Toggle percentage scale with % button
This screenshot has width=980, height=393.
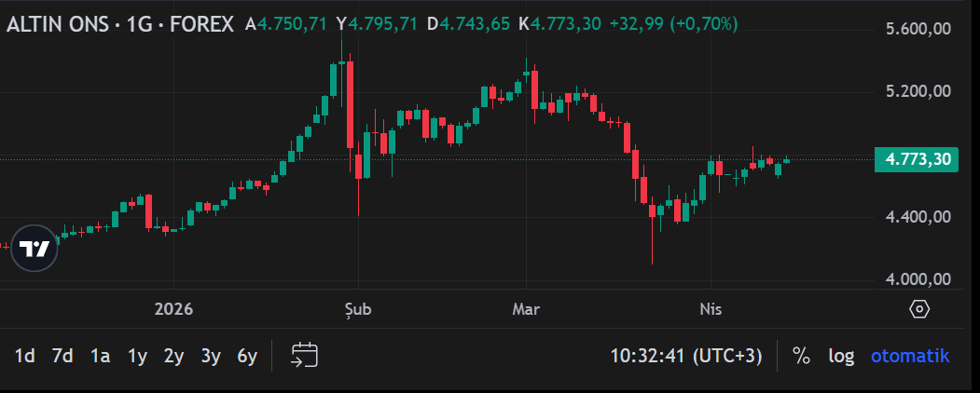coord(801,356)
